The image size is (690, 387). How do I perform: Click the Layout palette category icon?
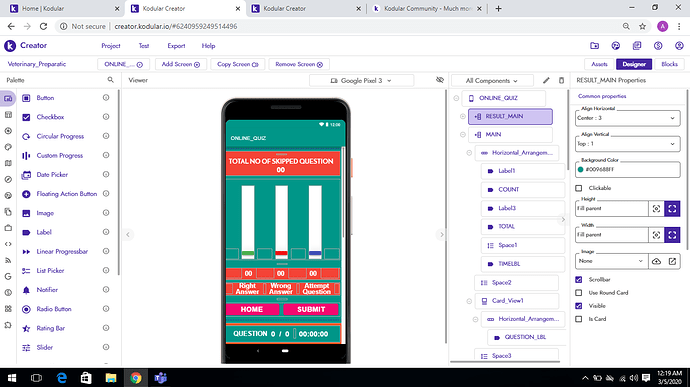click(8, 114)
